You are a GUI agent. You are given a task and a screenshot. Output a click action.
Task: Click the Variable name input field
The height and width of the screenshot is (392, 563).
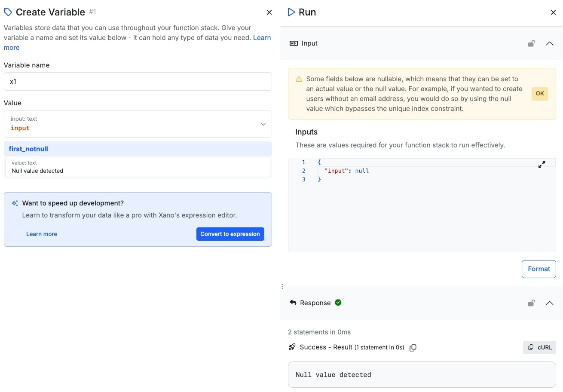click(x=138, y=81)
